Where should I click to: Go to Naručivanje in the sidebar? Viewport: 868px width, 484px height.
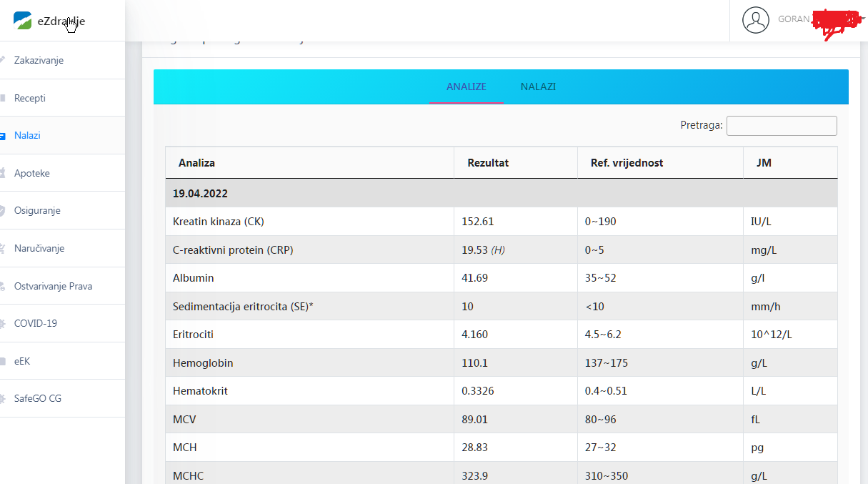pyautogui.click(x=39, y=248)
